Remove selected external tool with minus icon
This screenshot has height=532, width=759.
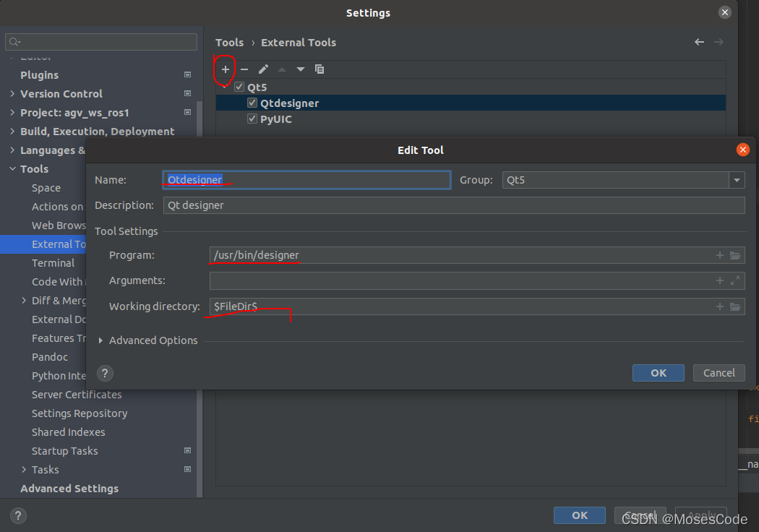pyautogui.click(x=244, y=69)
